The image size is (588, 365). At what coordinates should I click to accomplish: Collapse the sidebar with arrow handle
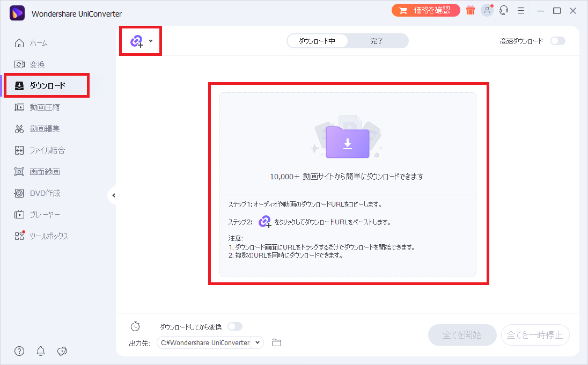click(x=113, y=195)
